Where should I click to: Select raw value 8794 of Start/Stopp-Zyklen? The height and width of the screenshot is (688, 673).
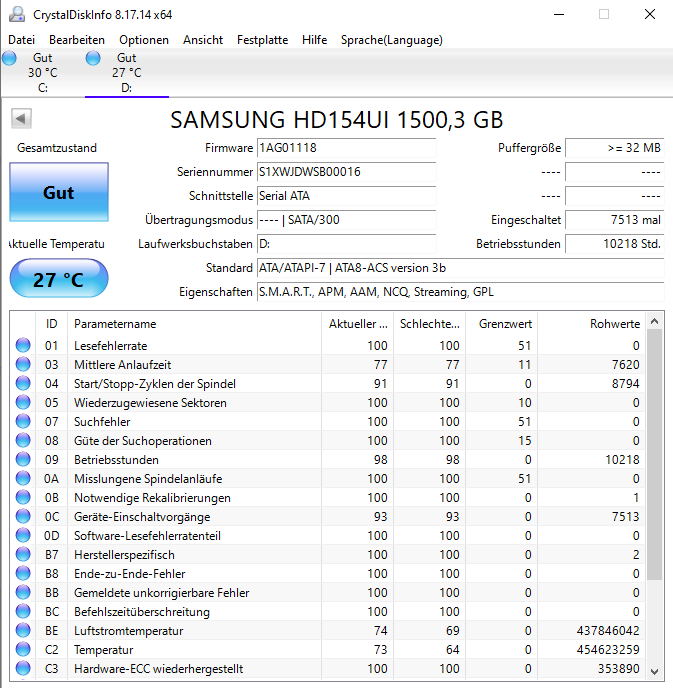626,383
